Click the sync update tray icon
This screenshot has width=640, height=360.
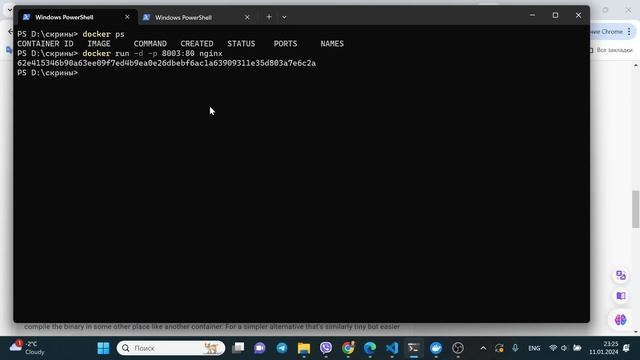pos(499,348)
